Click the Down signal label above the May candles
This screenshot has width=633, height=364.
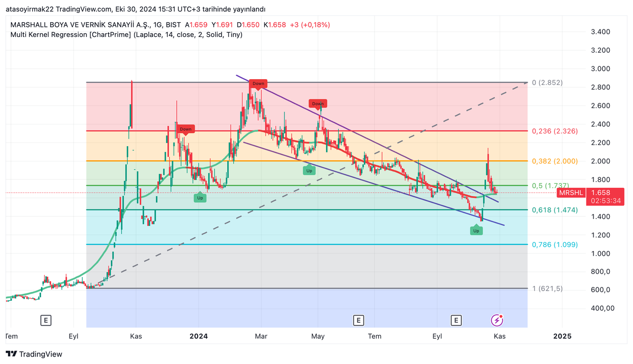click(318, 103)
